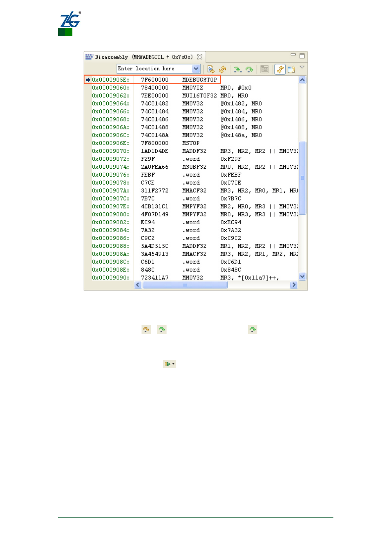Viewport: 392px width, 555px height.
Task: Select address 0x00009078
Action: click(x=111, y=182)
